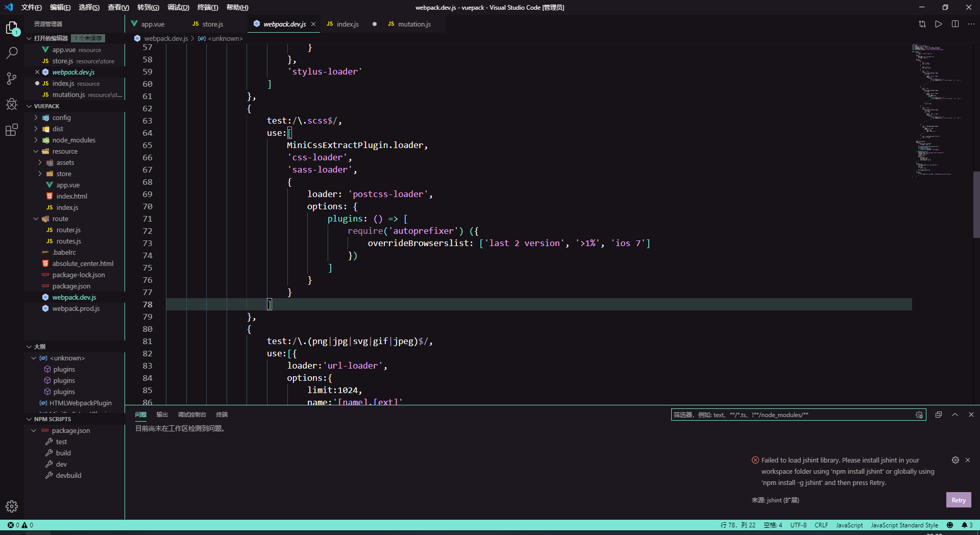Toggle the filter icon in the problems filter box
The height and width of the screenshot is (535, 980).
[919, 415]
